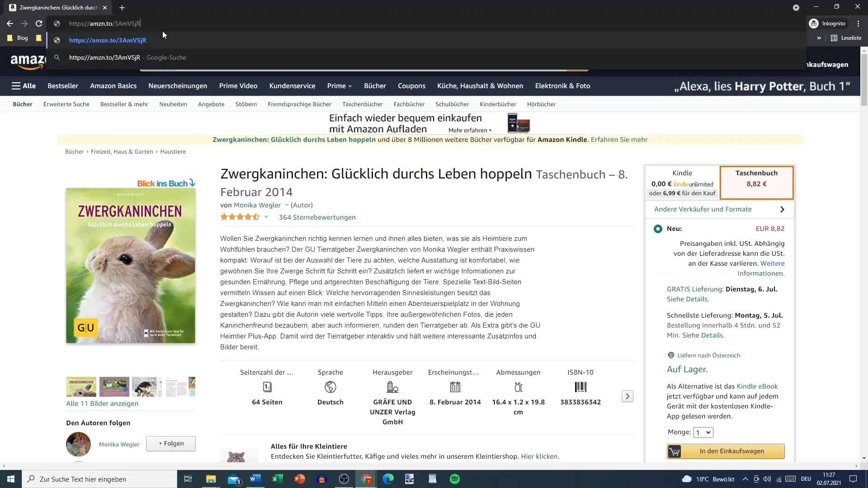Select the Taschenbuch format option
The width and height of the screenshot is (868, 488).
pos(756,183)
